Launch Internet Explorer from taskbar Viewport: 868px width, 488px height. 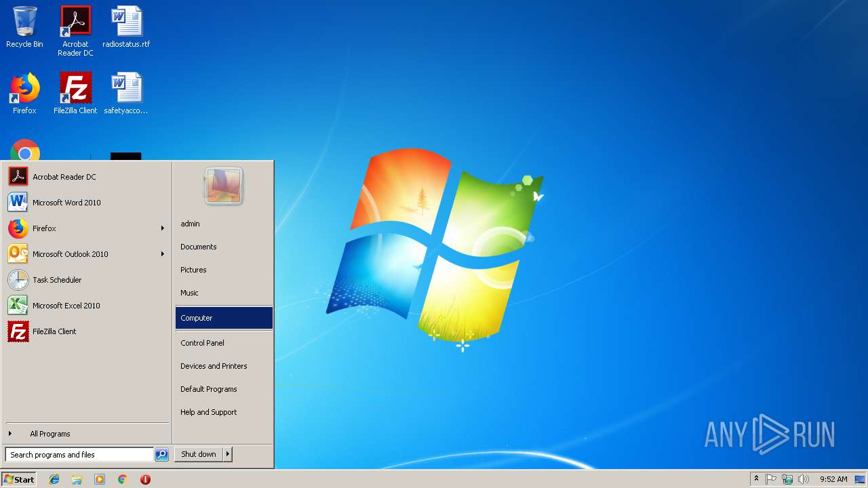coord(54,479)
